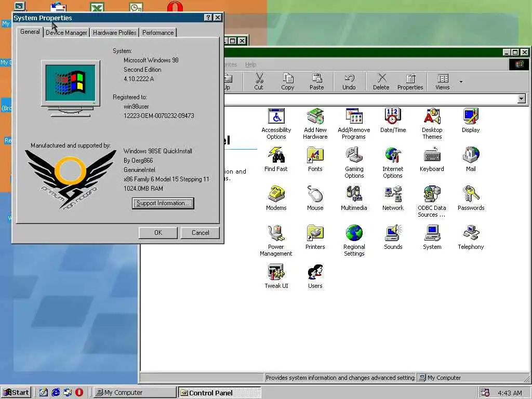Viewport: 532px width, 399px height.
Task: Open the Printers folder icon
Action: point(315,237)
